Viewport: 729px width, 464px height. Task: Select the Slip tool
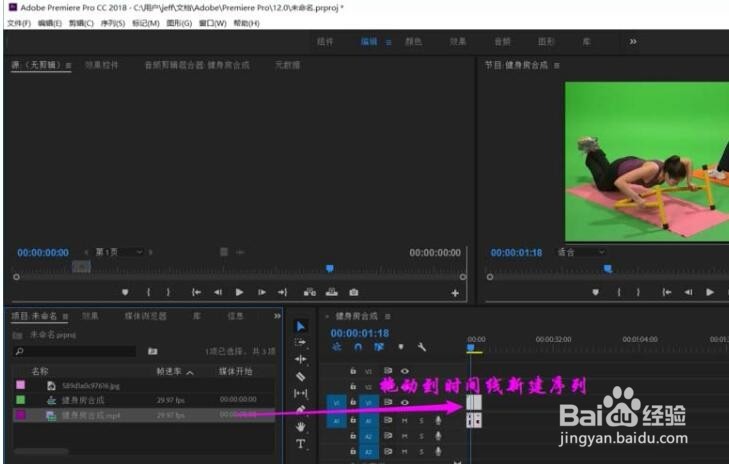click(x=300, y=393)
